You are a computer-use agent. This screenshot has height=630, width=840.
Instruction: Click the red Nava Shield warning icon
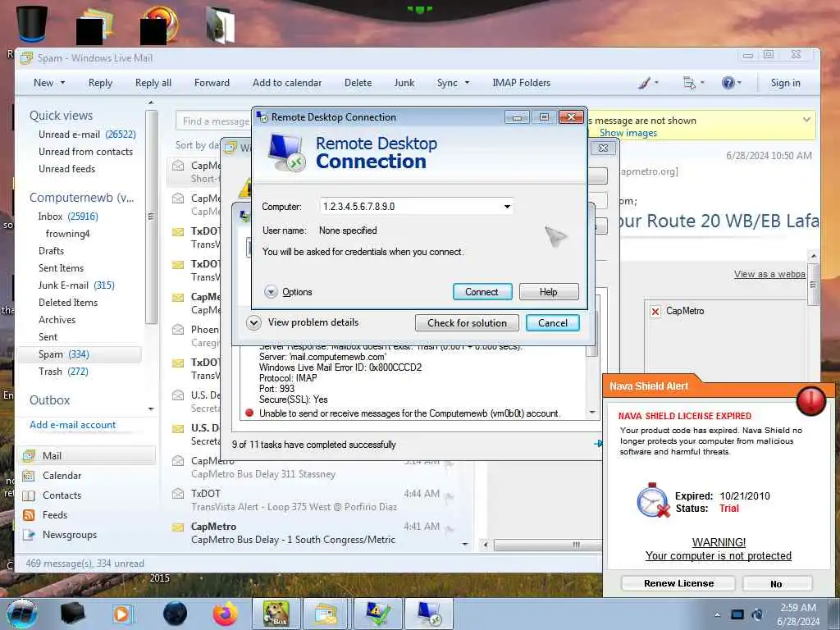coord(811,400)
